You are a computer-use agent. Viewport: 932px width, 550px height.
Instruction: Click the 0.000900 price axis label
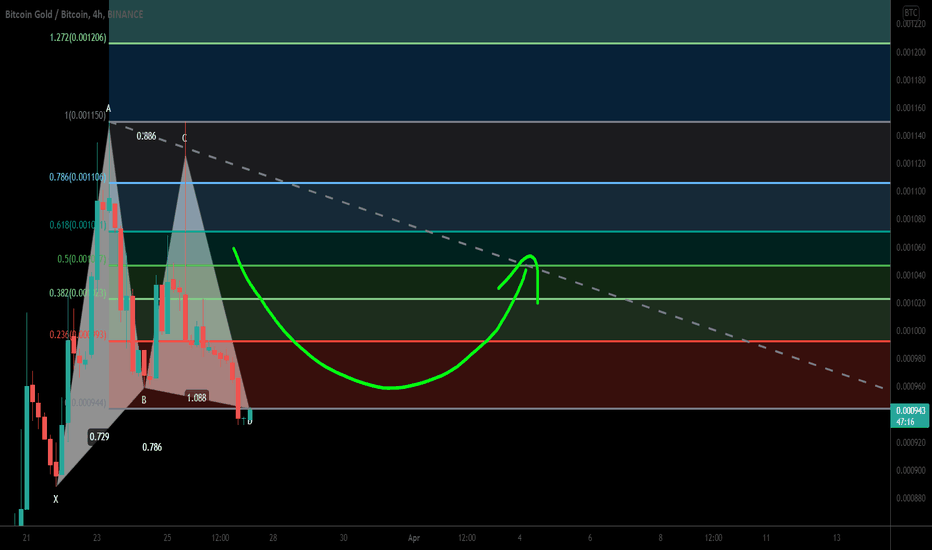[x=911, y=470]
